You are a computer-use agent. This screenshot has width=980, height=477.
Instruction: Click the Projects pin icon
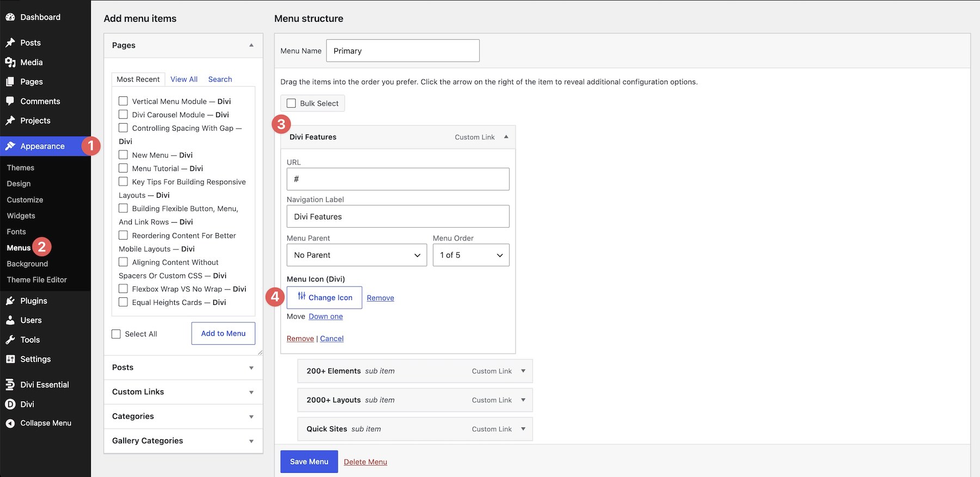point(10,120)
